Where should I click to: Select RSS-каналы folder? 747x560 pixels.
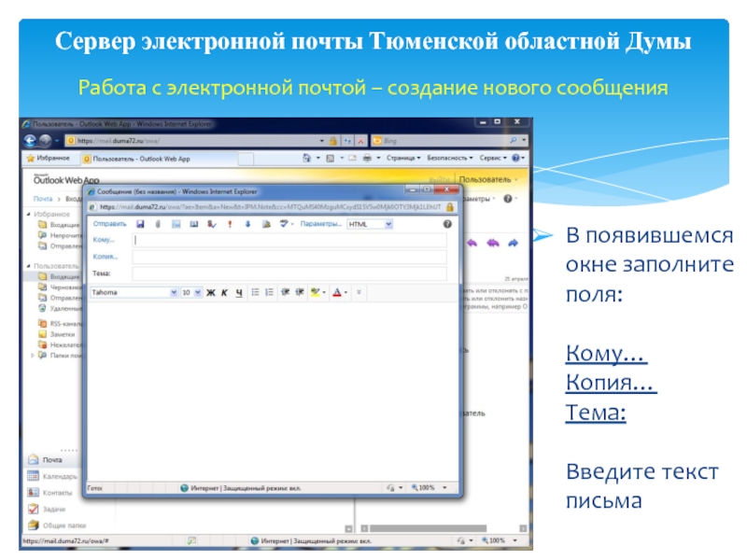pos(60,323)
